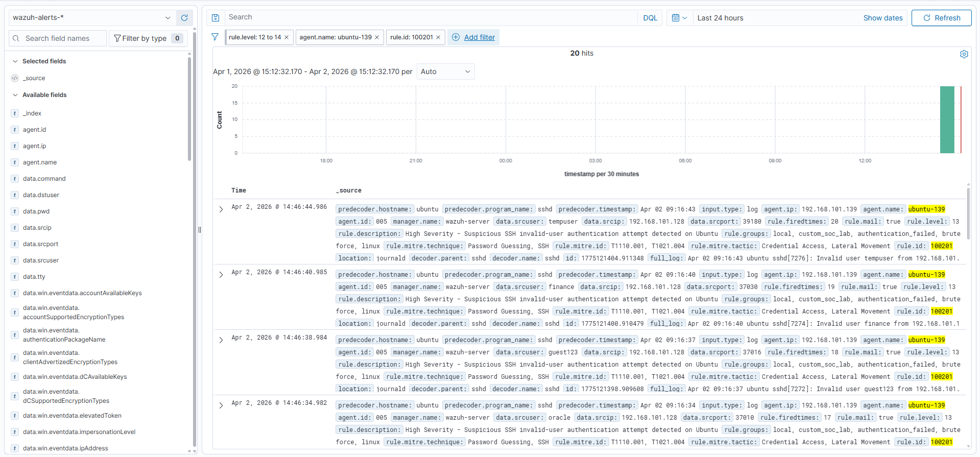The image size is (980, 457).
Task: Edit the agent.name: ubuntu-139 filter pill
Action: click(336, 37)
